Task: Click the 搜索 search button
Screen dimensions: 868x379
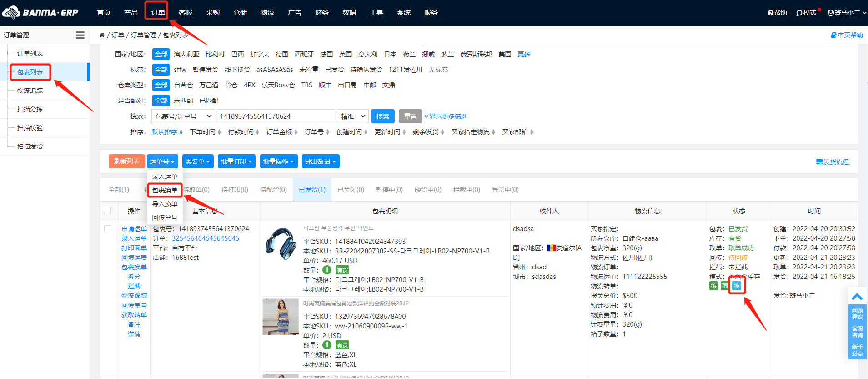Action: (x=383, y=116)
